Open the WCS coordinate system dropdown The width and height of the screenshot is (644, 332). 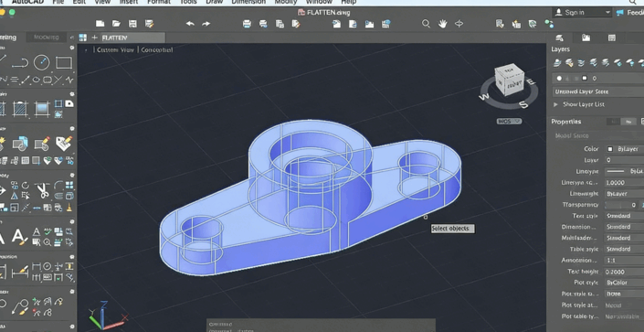(x=510, y=121)
